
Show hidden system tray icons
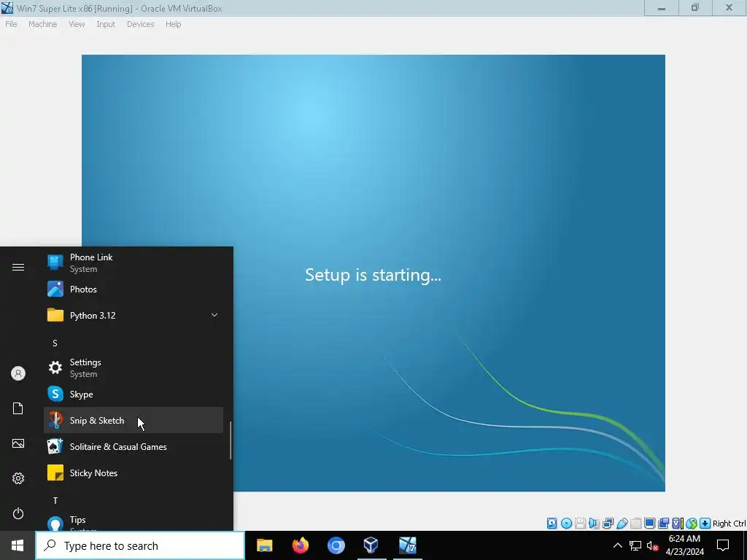[x=617, y=545]
